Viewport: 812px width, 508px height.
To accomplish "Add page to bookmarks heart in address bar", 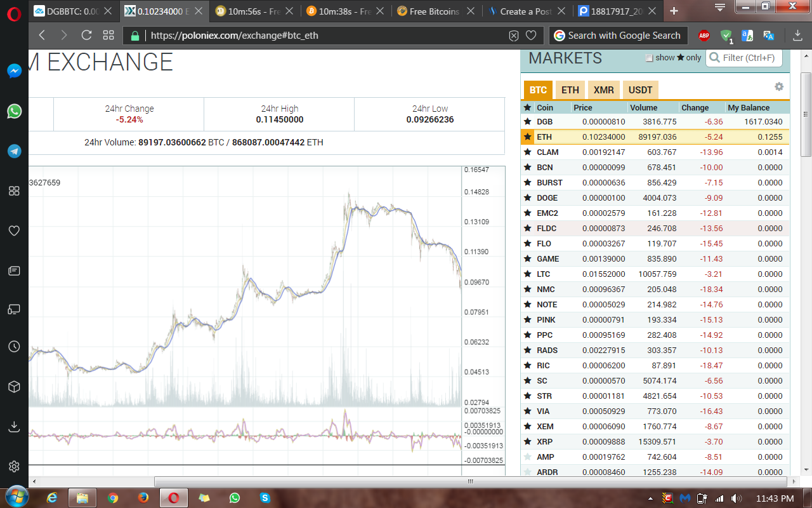I will tap(531, 36).
